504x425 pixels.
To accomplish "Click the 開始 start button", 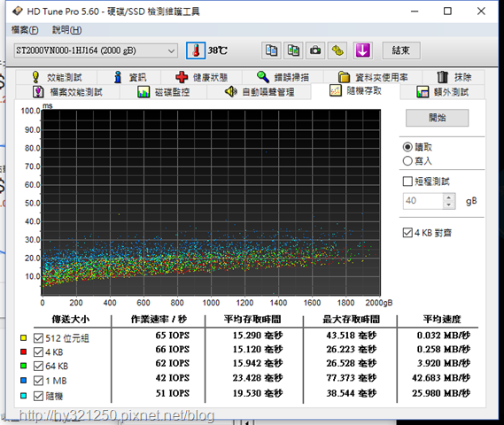I will click(x=438, y=118).
